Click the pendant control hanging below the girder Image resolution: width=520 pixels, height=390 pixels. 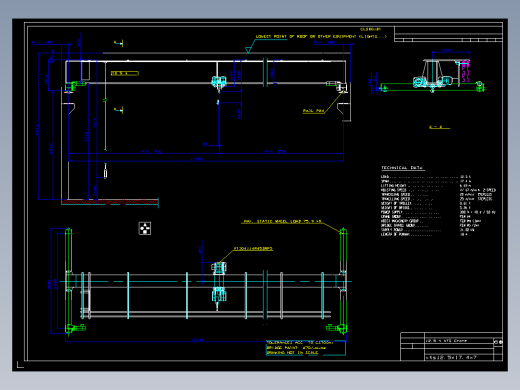tap(105, 171)
